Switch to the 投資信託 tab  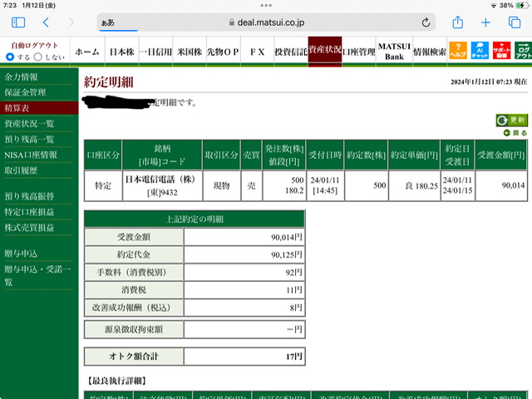point(291,52)
